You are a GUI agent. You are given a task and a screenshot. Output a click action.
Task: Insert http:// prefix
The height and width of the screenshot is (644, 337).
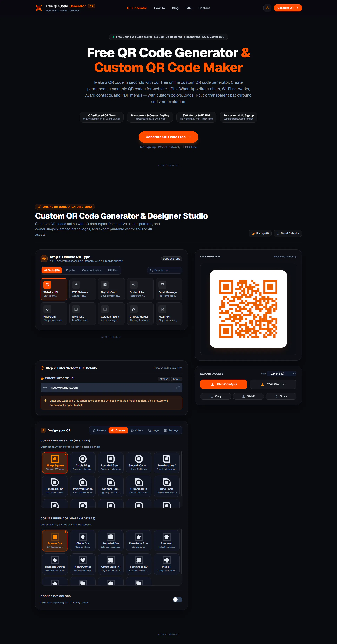click(177, 379)
